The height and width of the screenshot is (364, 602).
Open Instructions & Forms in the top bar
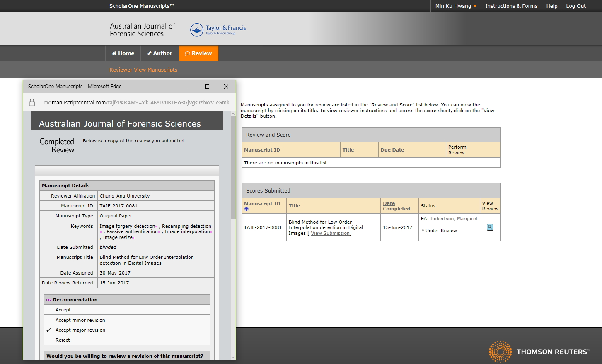[511, 6]
